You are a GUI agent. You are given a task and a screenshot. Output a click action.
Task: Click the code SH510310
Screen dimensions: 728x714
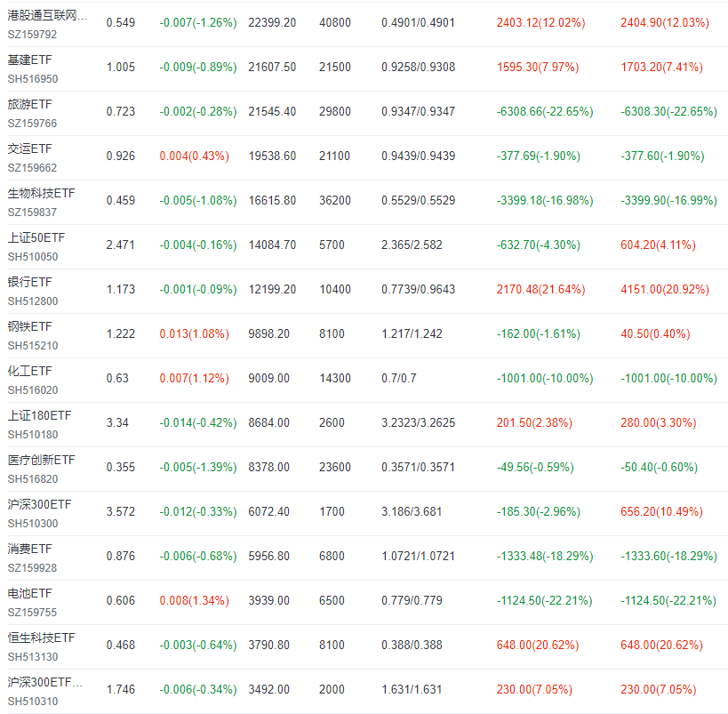tap(33, 702)
